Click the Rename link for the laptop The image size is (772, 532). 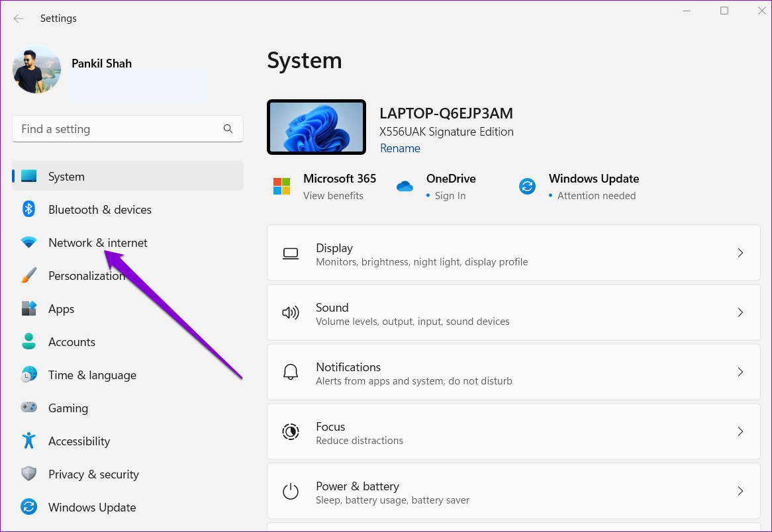pyautogui.click(x=400, y=148)
